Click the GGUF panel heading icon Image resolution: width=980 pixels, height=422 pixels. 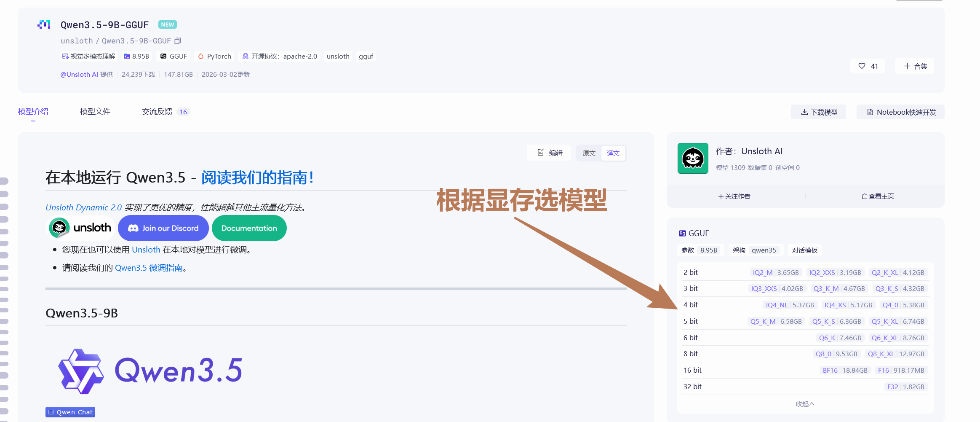682,233
